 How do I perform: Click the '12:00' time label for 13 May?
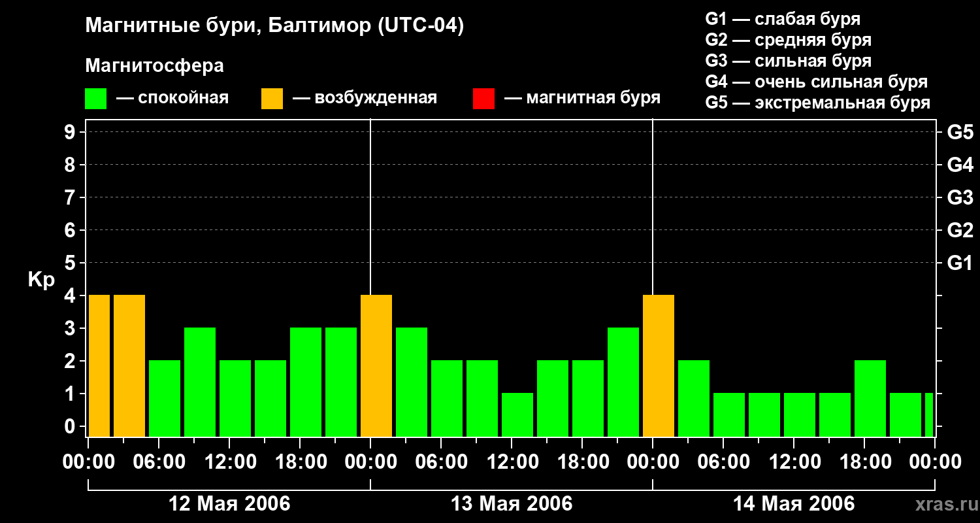[512, 462]
